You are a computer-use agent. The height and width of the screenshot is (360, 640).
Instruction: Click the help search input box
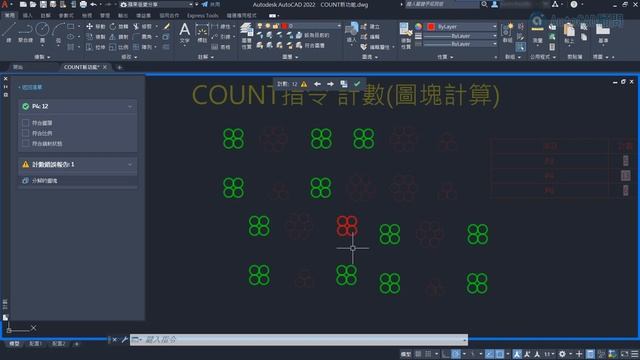(x=442, y=4)
